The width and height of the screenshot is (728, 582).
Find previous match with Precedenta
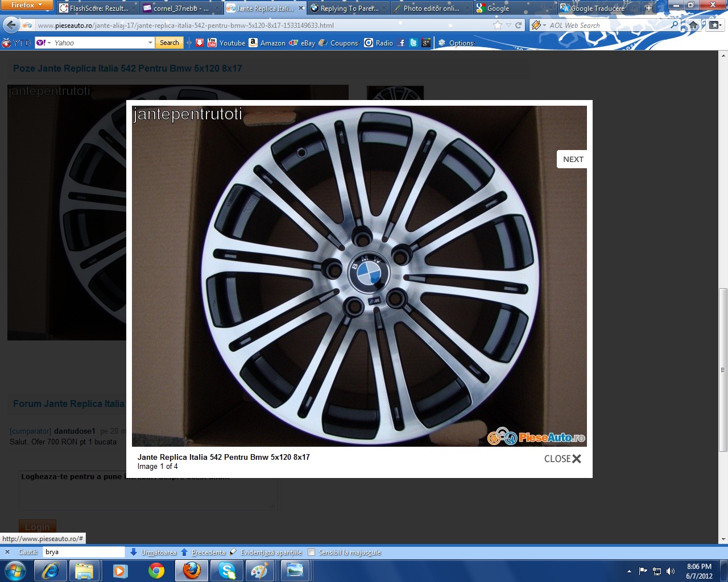tap(203, 552)
